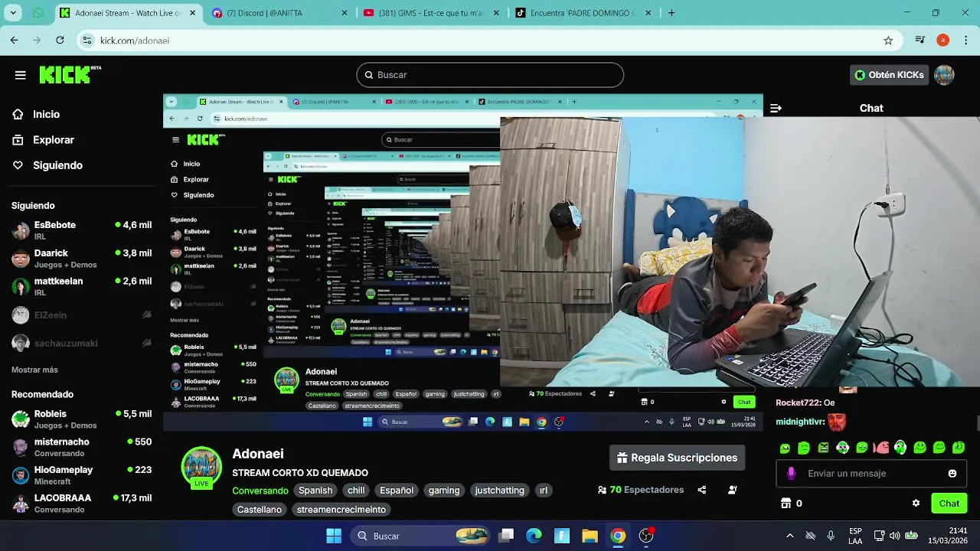Click the Conversando category link
The image size is (980, 551).
coord(260,491)
